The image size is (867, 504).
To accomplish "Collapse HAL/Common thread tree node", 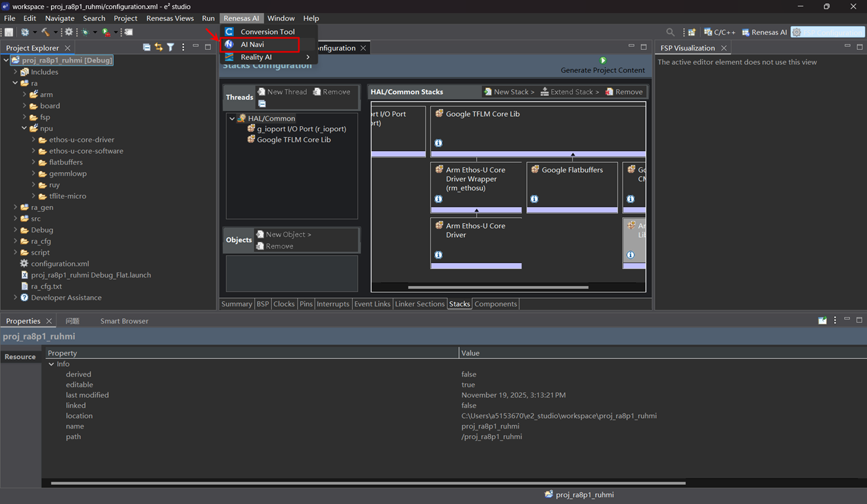I will point(232,119).
